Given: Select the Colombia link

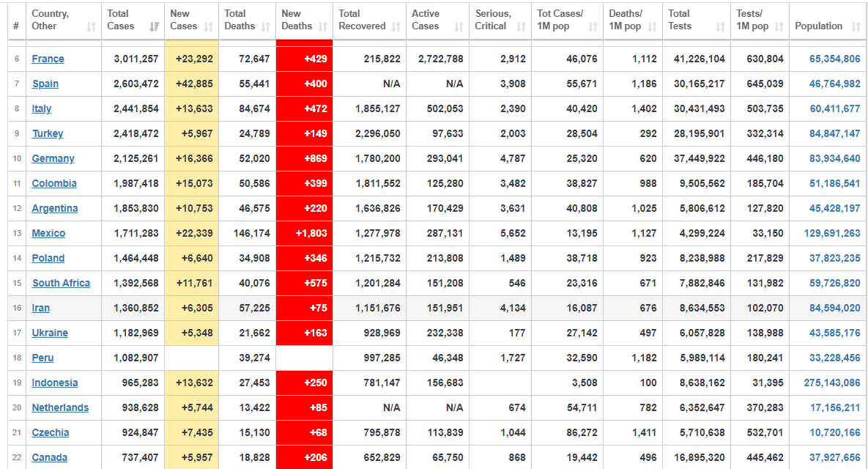Looking at the screenshot, I should 54,183.
